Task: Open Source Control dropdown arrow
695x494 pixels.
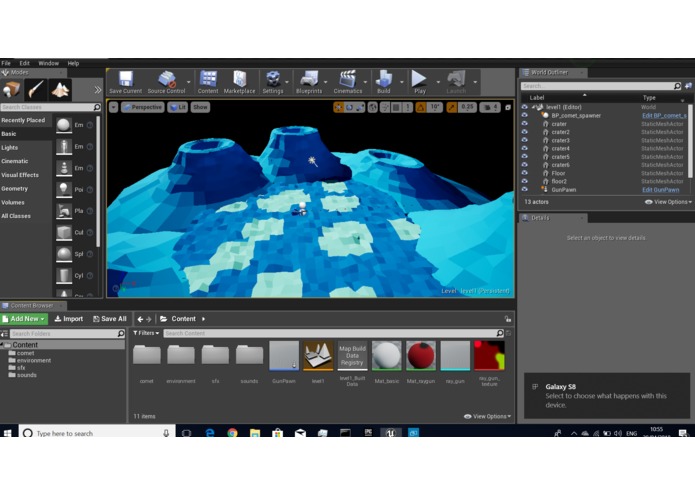Action: tap(189, 82)
